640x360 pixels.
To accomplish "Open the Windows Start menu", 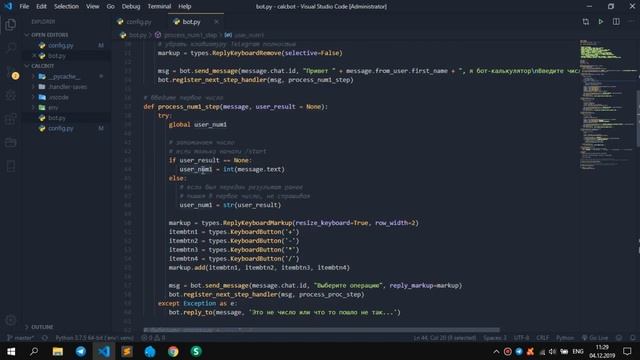I will [11, 351].
